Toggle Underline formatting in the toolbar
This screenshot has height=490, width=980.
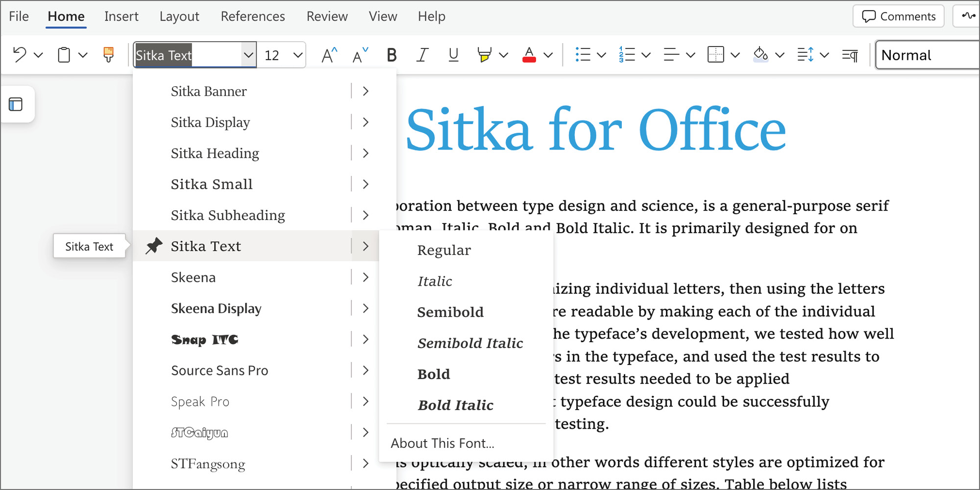point(454,55)
